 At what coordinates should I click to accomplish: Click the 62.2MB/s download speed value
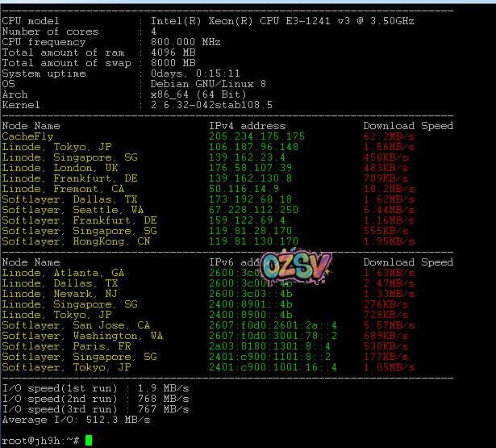point(389,136)
